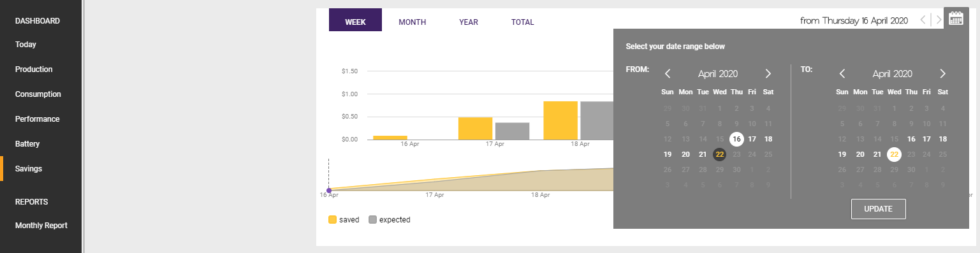Click the REPORTS heading in sidebar

point(32,202)
